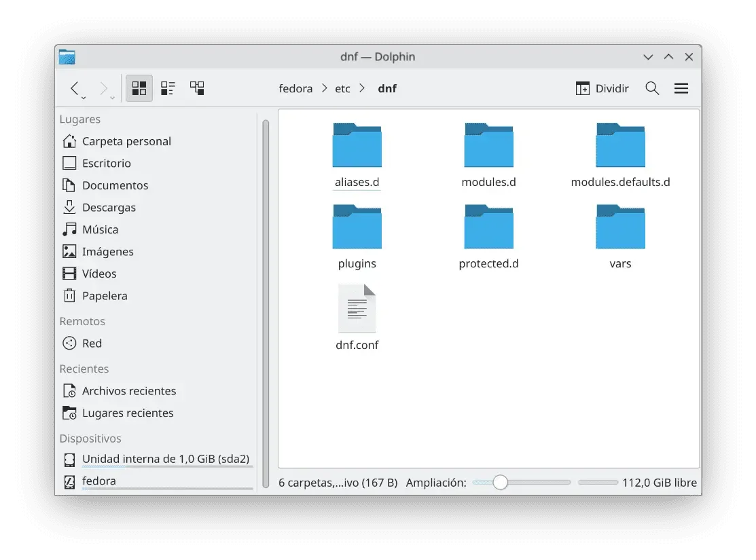Go to Escritorio in sidebar
This screenshot has width=756, height=560.
coord(157,164)
